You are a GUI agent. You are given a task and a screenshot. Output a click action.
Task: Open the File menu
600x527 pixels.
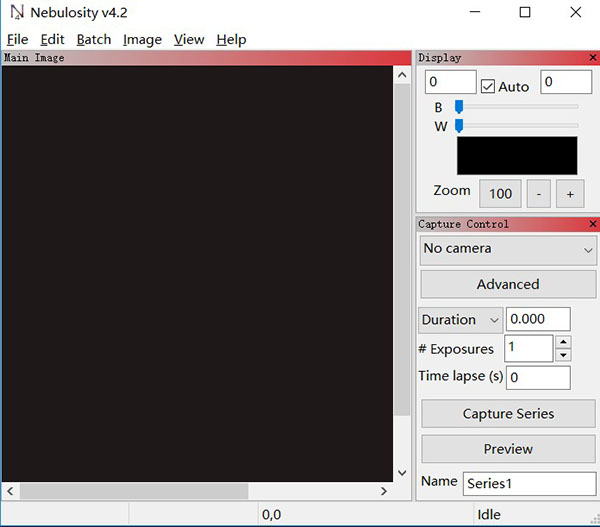click(17, 39)
